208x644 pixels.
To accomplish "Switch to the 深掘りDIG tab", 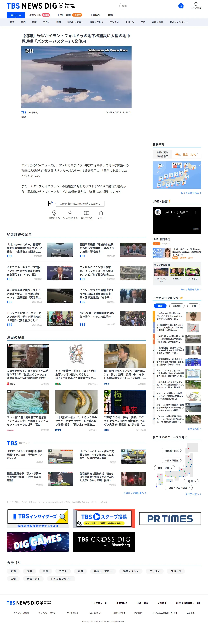I will pos(39,15).
